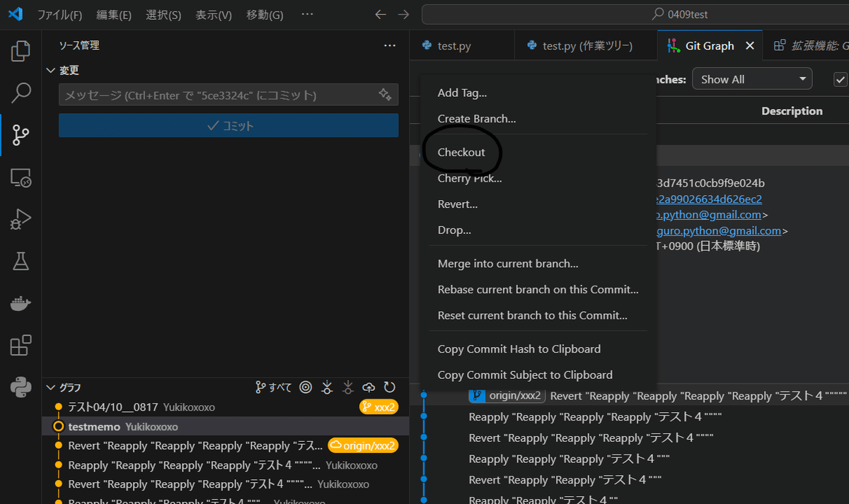Screen dimensions: 849x504
Task: Push commits using the cloud upload icon
Action: click(x=369, y=387)
